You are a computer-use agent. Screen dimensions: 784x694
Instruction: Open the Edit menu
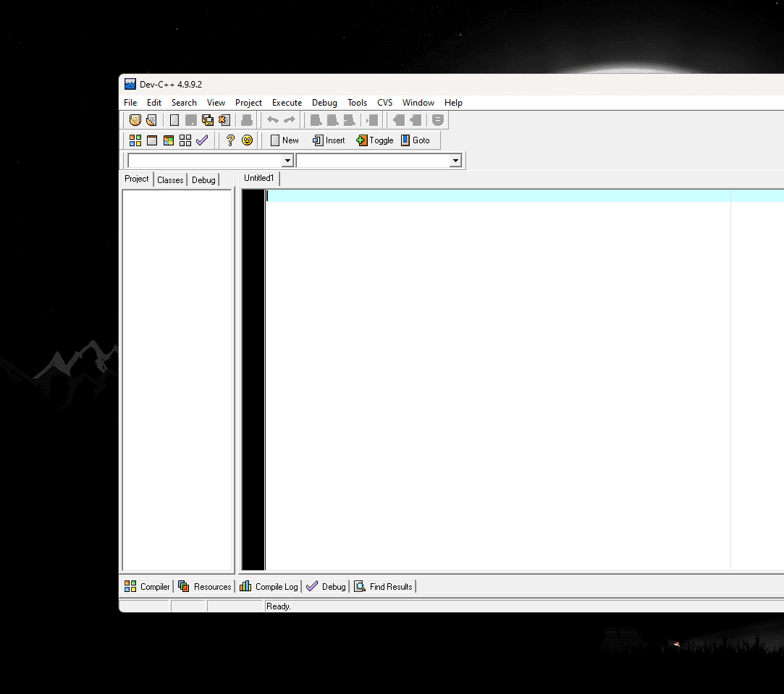(154, 103)
